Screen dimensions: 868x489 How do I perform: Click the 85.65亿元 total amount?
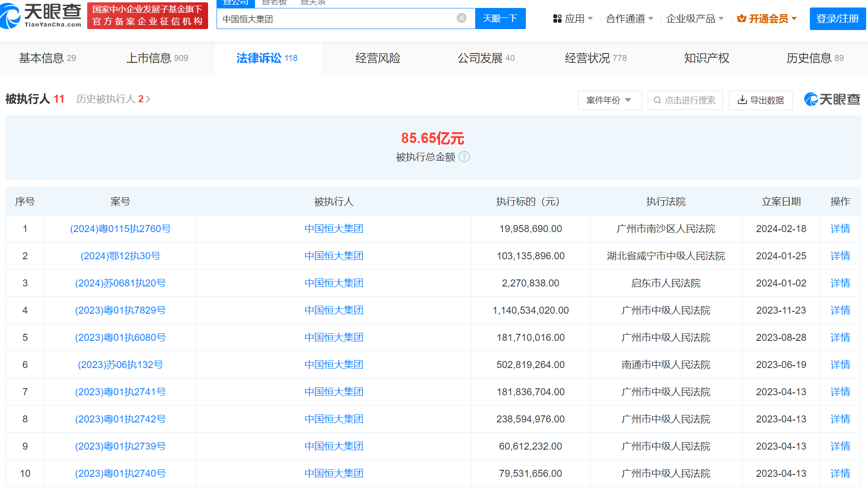[433, 138]
